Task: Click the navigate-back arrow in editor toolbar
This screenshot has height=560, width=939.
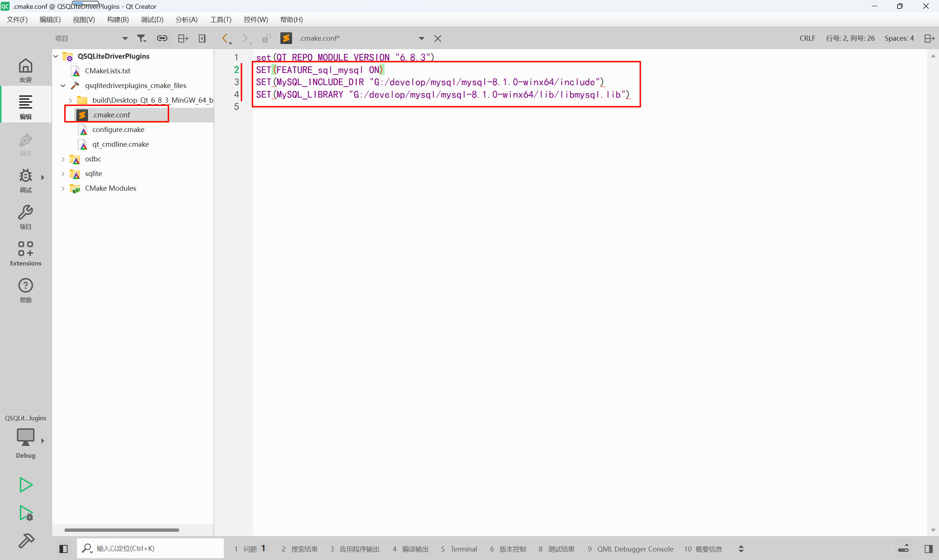Action: coord(225,38)
